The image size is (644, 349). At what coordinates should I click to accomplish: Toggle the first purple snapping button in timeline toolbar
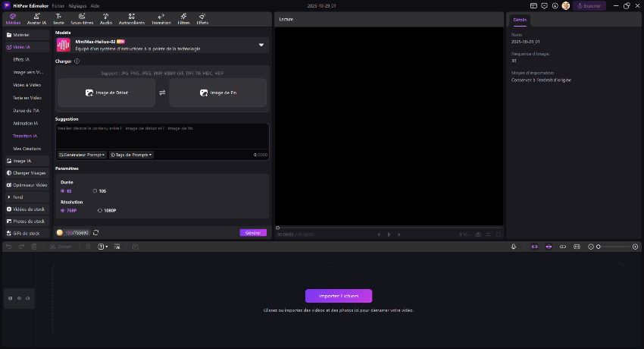pos(534,247)
